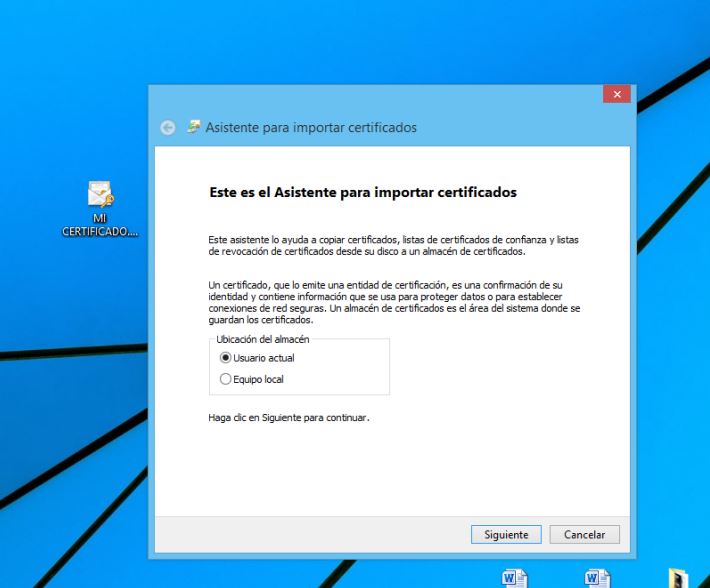
Task: Click the heading 'Este es el Asistente para importar certificados'
Action: (x=363, y=192)
